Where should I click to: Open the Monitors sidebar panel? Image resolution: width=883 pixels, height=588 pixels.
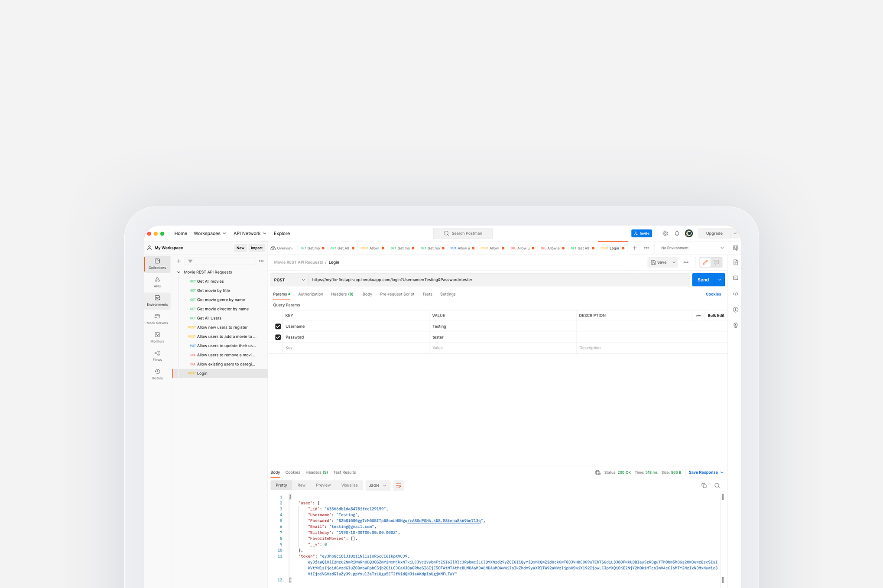[157, 338]
